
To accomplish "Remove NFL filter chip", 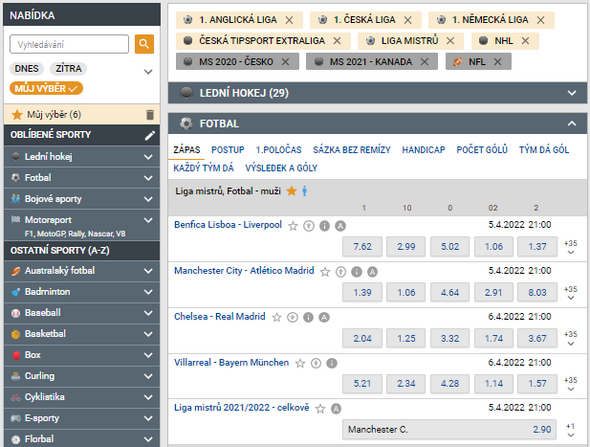I will pos(497,62).
